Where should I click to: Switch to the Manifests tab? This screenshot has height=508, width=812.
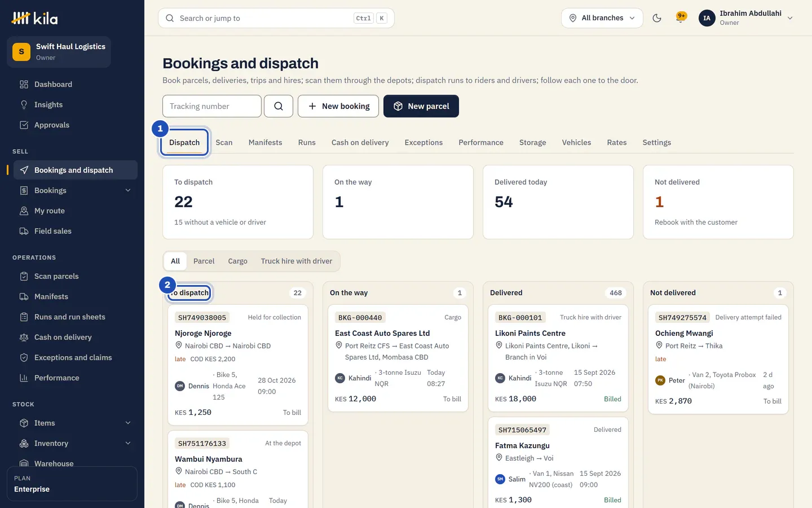pyautogui.click(x=265, y=142)
